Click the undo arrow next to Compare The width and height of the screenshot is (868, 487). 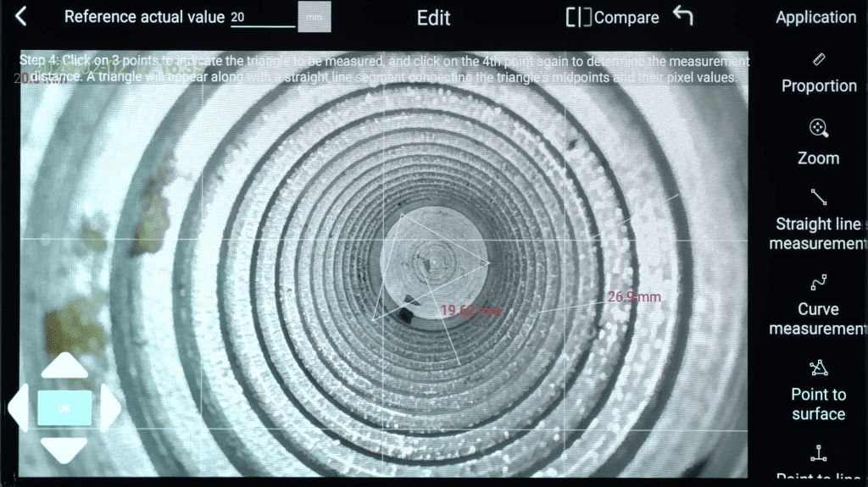point(683,16)
